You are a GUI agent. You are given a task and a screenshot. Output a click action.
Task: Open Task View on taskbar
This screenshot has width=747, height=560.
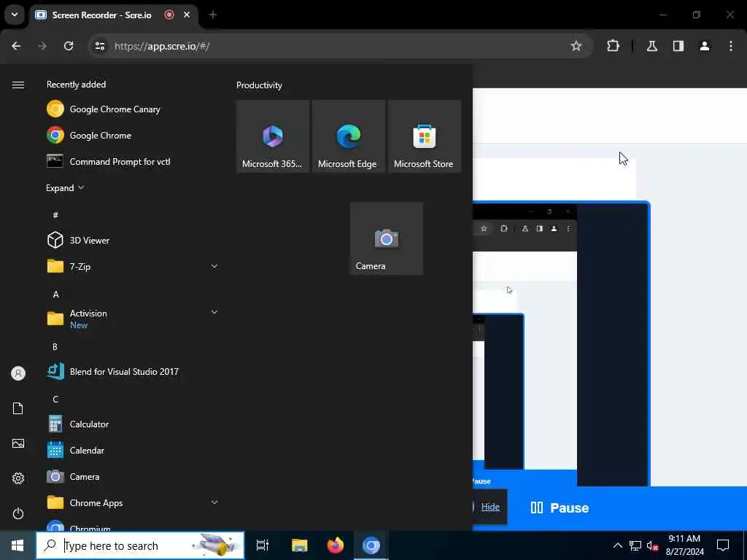tap(263, 545)
